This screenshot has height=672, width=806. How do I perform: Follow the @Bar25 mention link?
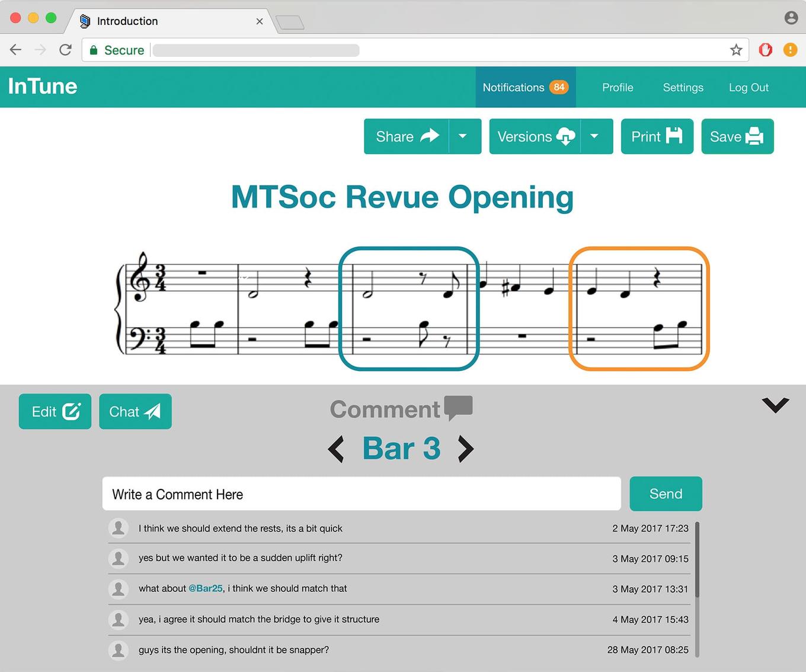pos(205,588)
